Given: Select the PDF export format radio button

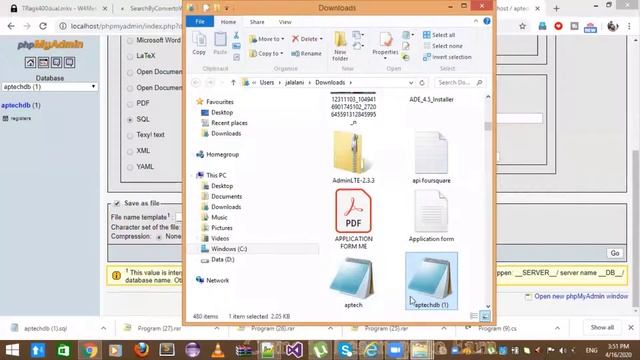Looking at the screenshot, I should coord(130,104).
